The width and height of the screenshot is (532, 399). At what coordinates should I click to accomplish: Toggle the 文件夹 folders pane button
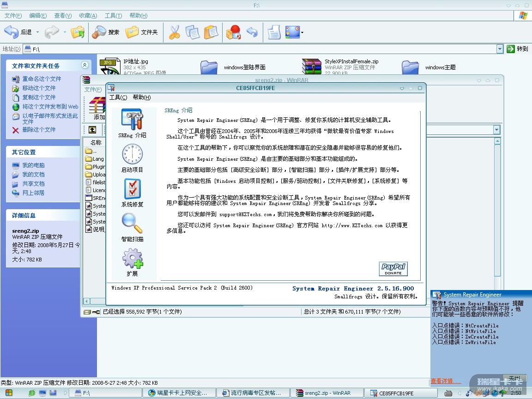pyautogui.click(x=141, y=32)
